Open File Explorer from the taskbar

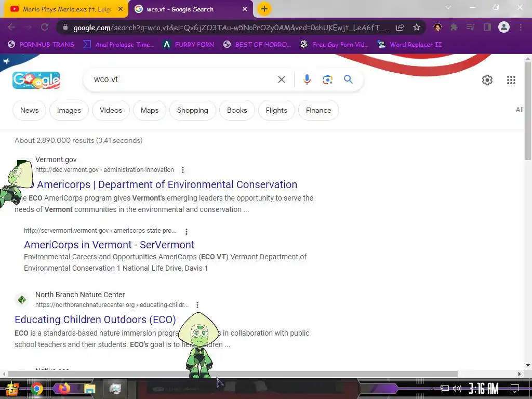(89, 389)
